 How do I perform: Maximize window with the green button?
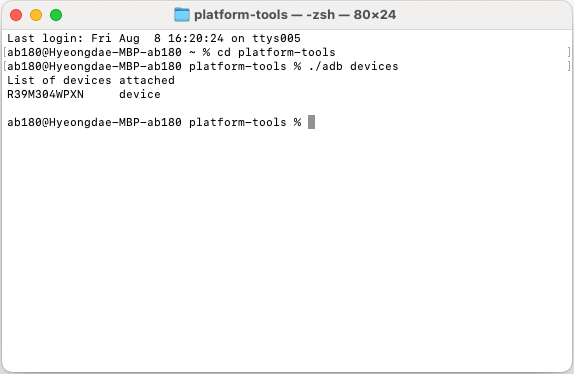(56, 15)
